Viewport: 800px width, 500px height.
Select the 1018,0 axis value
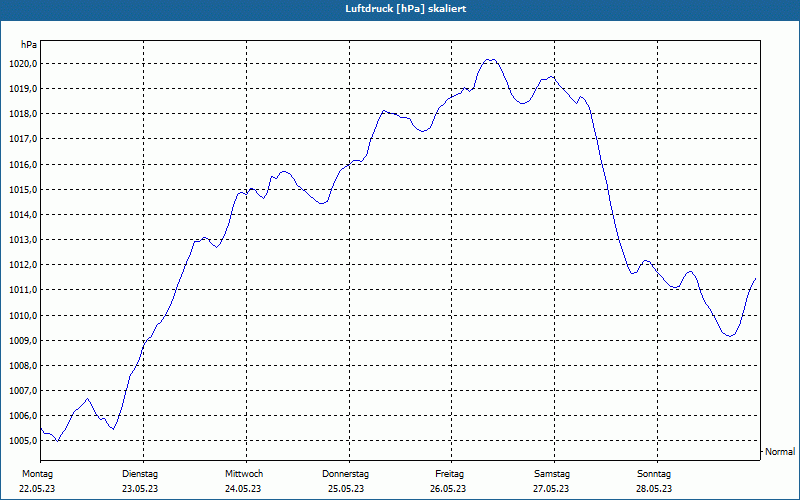[23, 114]
